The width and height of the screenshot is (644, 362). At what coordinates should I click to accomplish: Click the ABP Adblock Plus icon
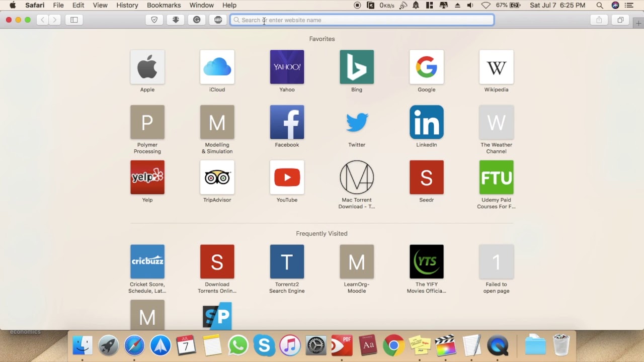(x=218, y=20)
